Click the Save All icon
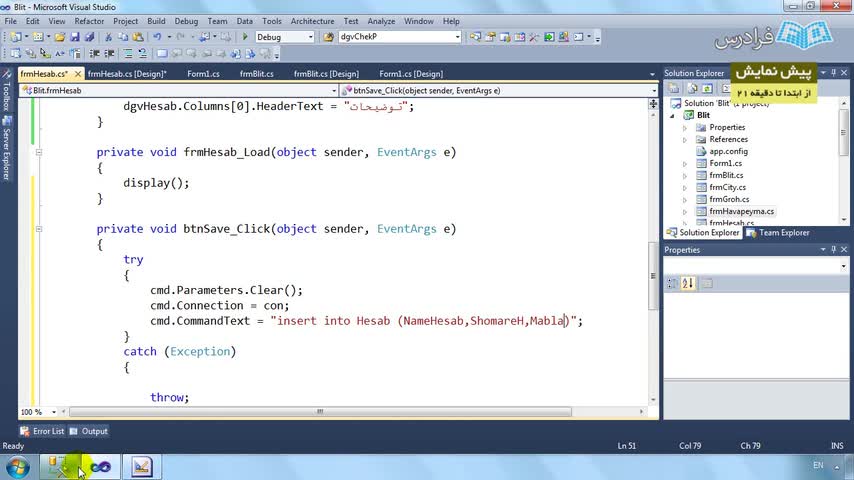This screenshot has height=480, width=854. tap(89, 37)
